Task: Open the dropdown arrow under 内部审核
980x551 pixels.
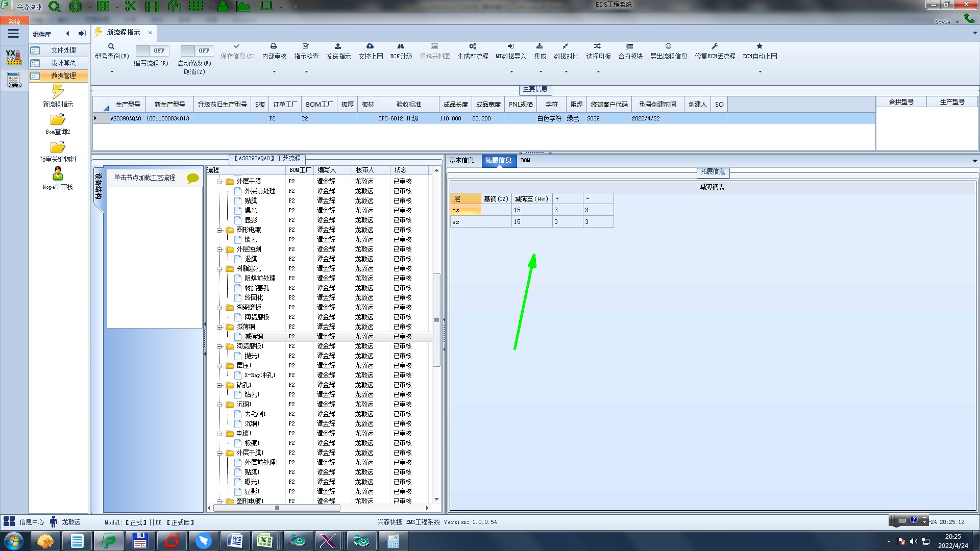Action: tap(274, 72)
